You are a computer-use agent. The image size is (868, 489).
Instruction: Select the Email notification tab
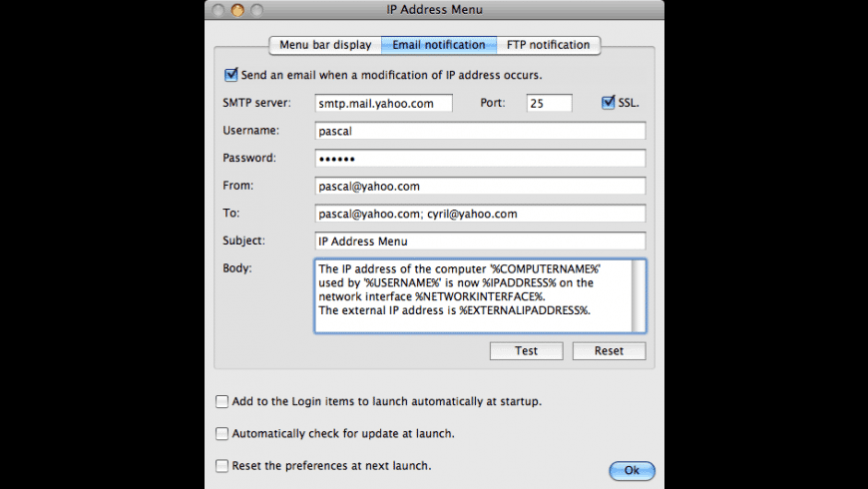(439, 45)
